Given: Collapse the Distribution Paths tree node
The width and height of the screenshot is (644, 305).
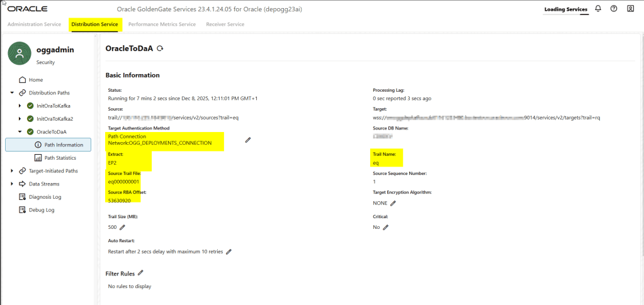Looking at the screenshot, I should (13, 93).
